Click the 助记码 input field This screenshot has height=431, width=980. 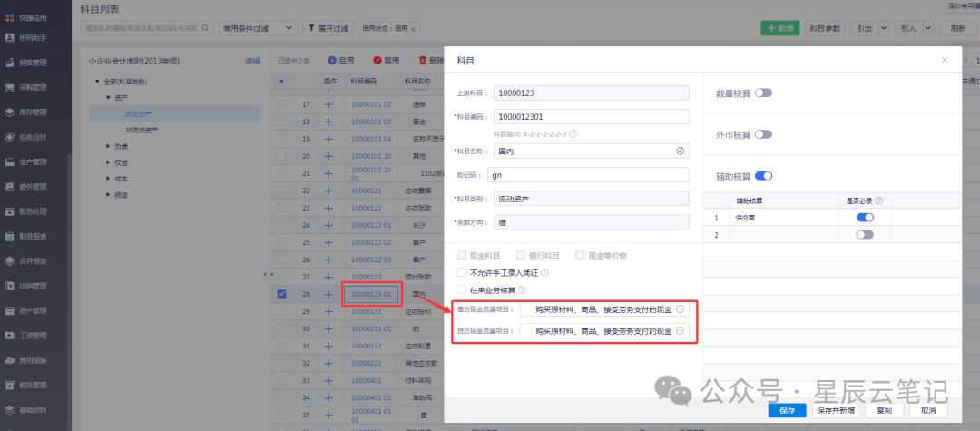(x=587, y=175)
